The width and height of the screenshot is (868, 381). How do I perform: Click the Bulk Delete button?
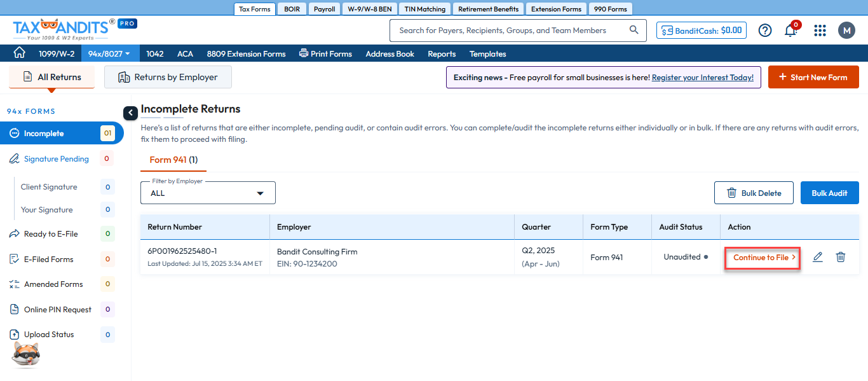(754, 193)
